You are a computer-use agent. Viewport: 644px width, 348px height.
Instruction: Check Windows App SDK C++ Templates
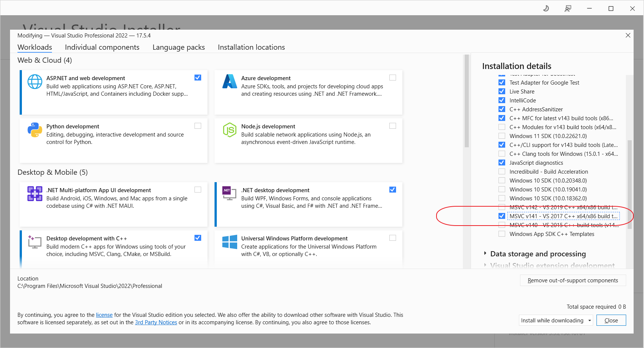pyautogui.click(x=502, y=234)
